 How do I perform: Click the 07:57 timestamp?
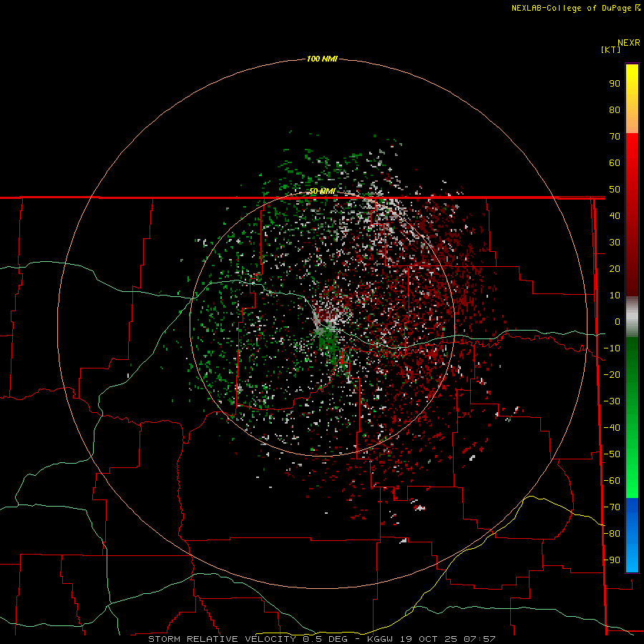click(479, 639)
